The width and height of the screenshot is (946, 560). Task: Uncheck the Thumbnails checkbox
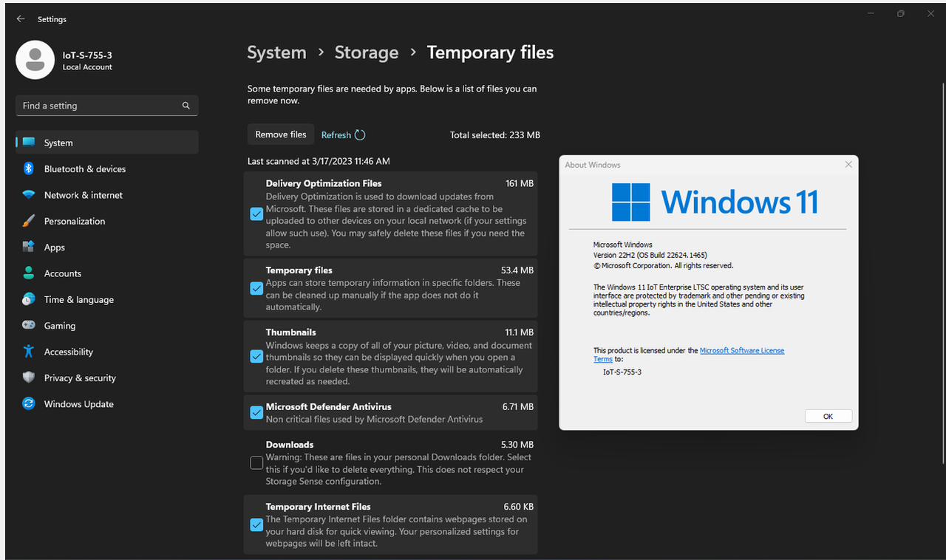click(256, 356)
